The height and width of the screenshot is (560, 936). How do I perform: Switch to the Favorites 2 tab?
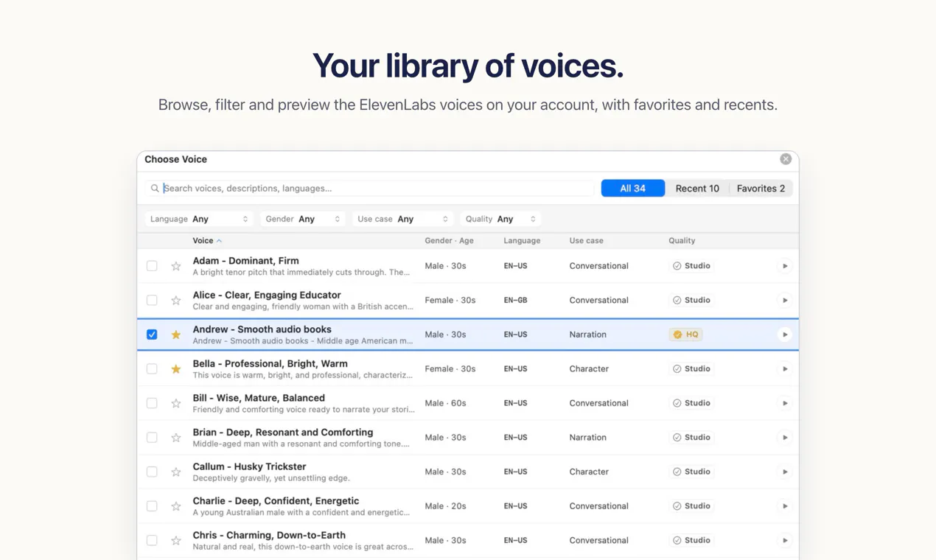tap(761, 189)
